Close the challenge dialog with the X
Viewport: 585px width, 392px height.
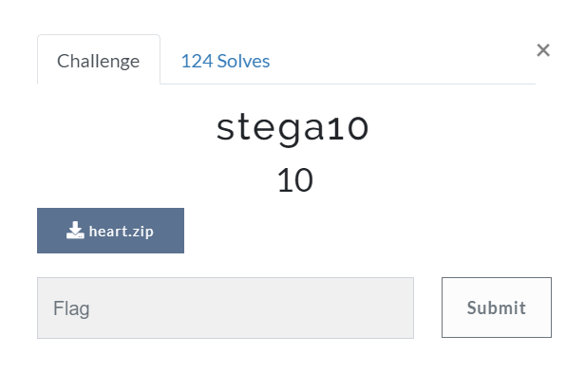point(543,50)
